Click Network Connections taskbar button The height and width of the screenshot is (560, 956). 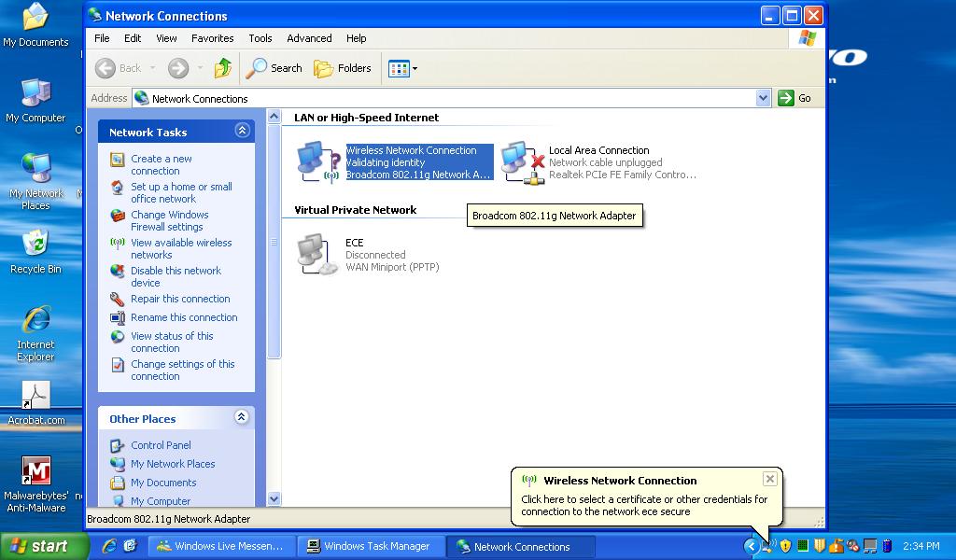[x=520, y=547]
